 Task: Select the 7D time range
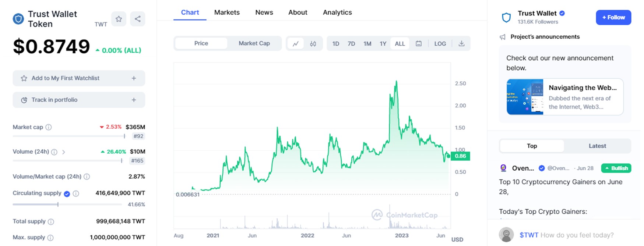(x=351, y=44)
